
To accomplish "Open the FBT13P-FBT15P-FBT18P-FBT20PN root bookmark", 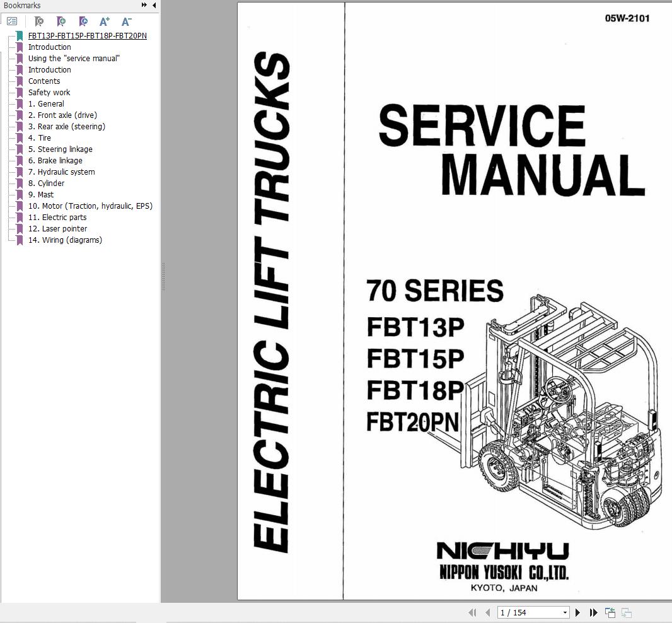I will tap(87, 36).
